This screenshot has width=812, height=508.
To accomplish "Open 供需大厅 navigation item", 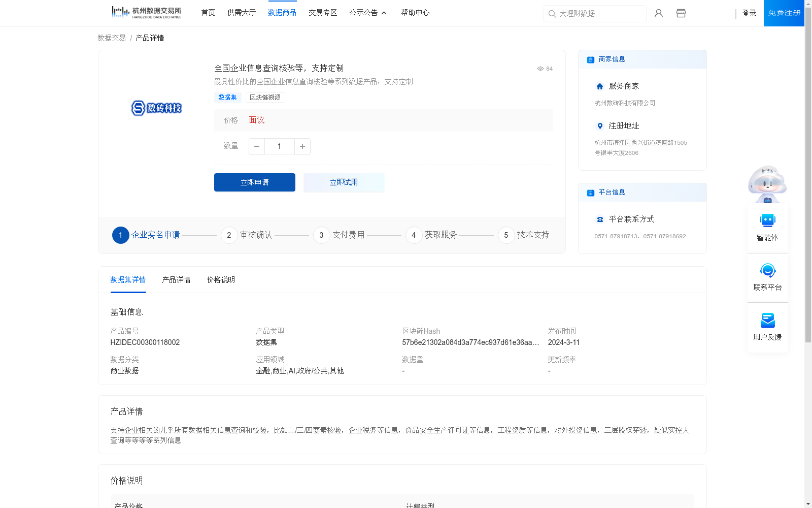I will pos(242,13).
